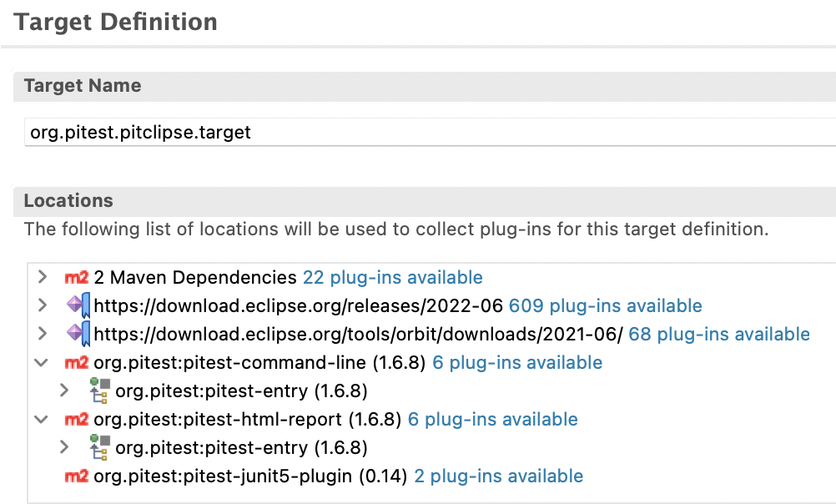Expand the eclipse.org/releases/2022-06 location
This screenshot has height=504, width=836.
click(42, 305)
